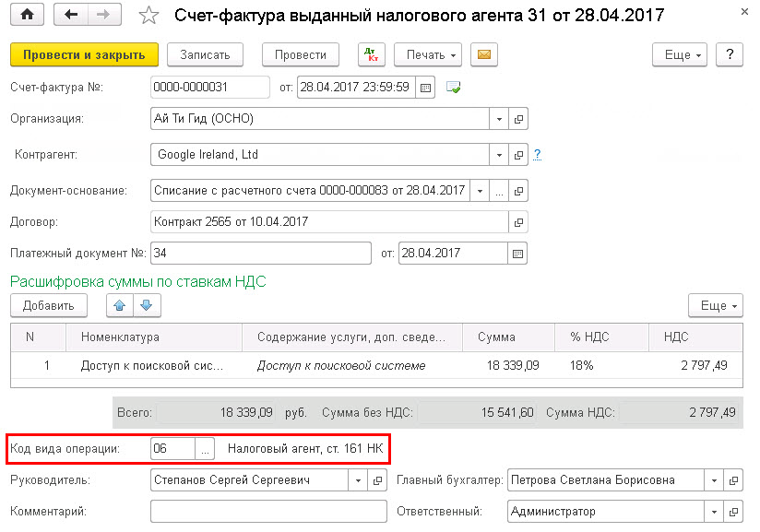
Task: Click into the Комментарий input field
Action: [x=267, y=512]
